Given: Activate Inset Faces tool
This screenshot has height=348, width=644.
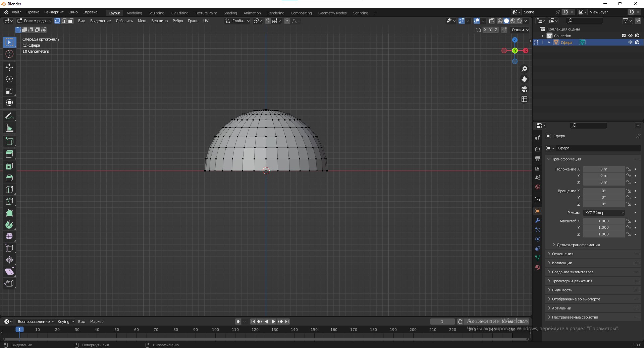Looking at the screenshot, I should (x=9, y=166).
